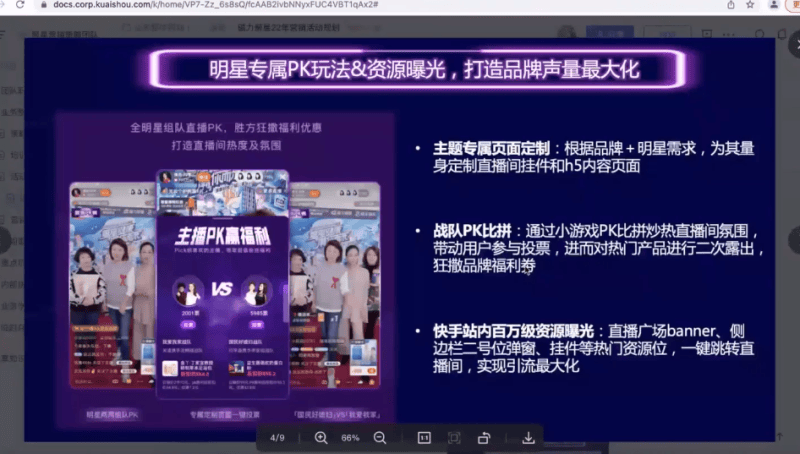Click the bullet text 快手站内百万级资源曝光
Viewport: 800px width, 454px height.
513,331
